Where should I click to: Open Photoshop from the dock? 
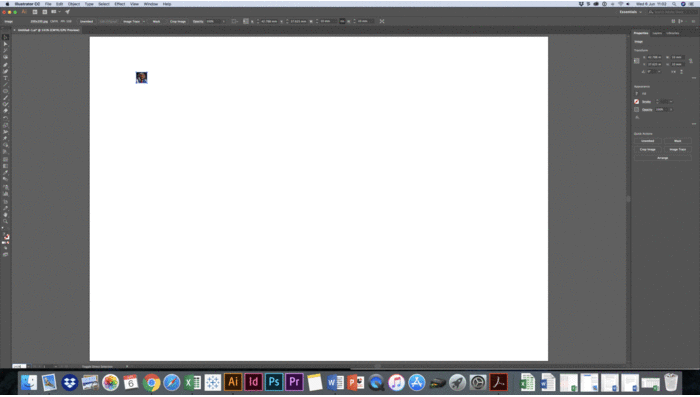point(274,382)
